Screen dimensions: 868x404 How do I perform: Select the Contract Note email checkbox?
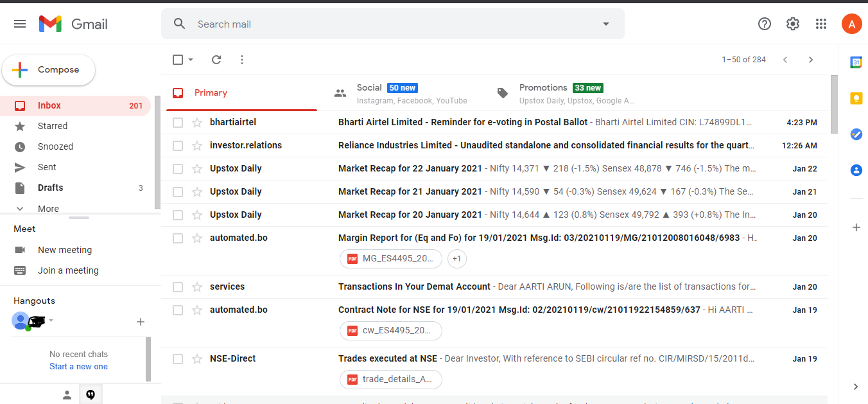click(178, 310)
